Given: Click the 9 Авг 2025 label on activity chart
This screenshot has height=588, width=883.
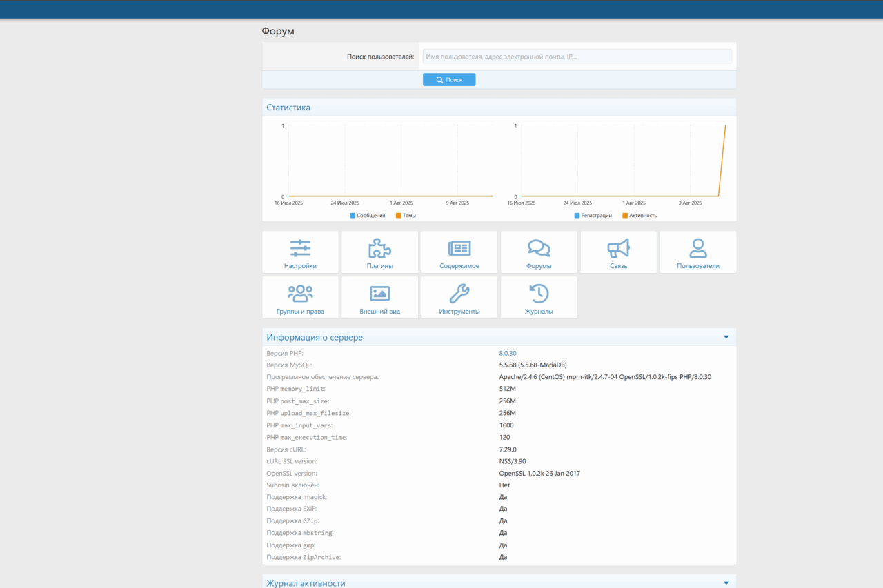Looking at the screenshot, I should (x=690, y=203).
